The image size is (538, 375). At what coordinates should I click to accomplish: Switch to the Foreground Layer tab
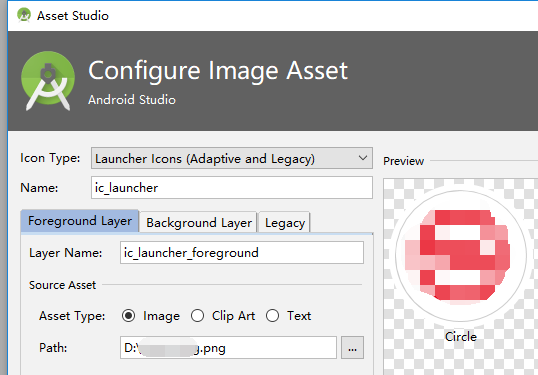(80, 221)
